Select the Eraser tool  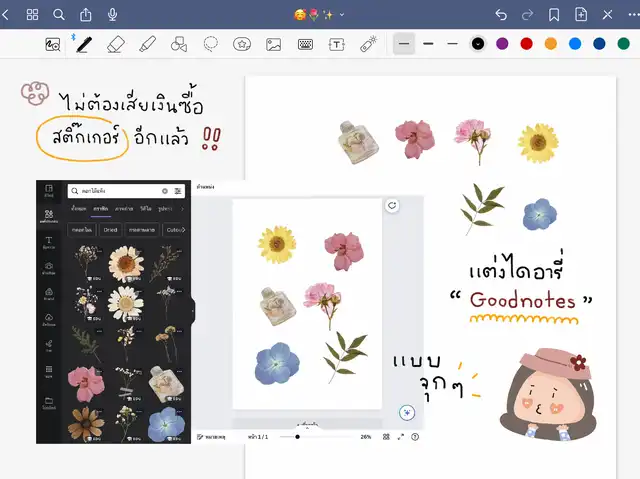(115, 44)
